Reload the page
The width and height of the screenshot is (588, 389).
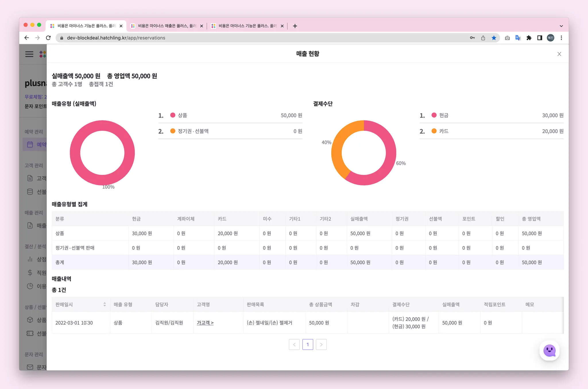pos(48,38)
